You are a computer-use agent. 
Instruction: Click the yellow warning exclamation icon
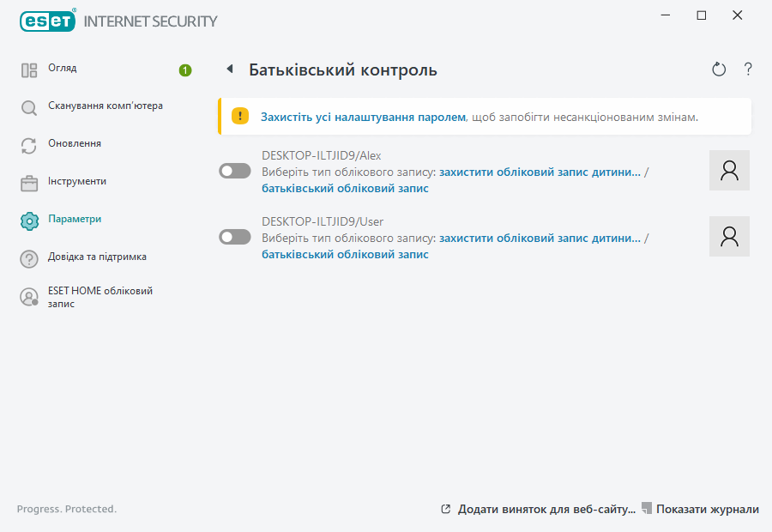click(x=241, y=116)
